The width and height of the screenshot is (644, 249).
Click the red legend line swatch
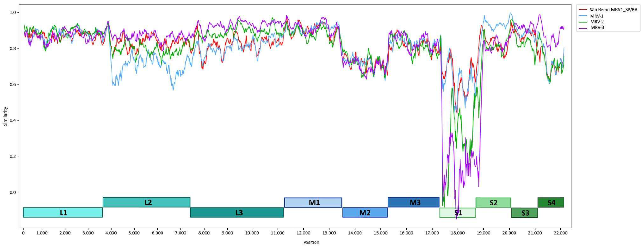[x=583, y=10]
